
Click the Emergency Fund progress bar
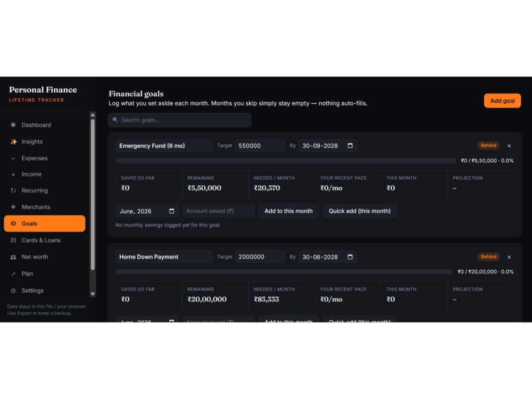pos(285,161)
